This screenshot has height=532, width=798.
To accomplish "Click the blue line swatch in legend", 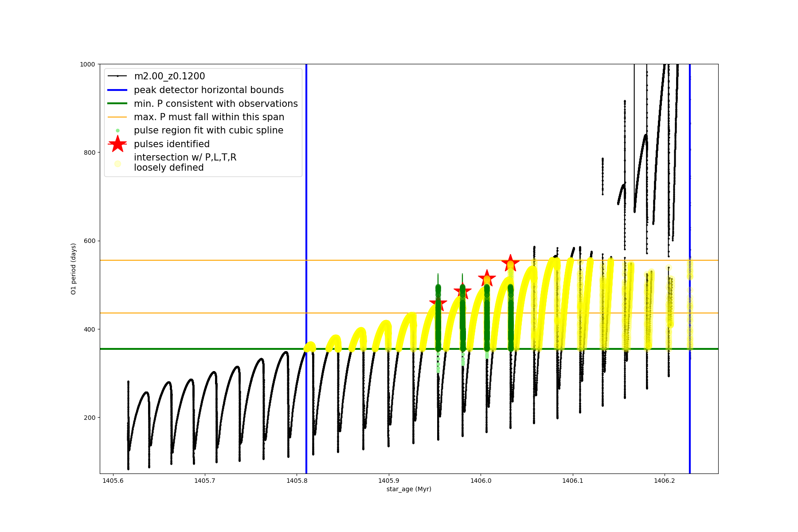I will [117, 90].
